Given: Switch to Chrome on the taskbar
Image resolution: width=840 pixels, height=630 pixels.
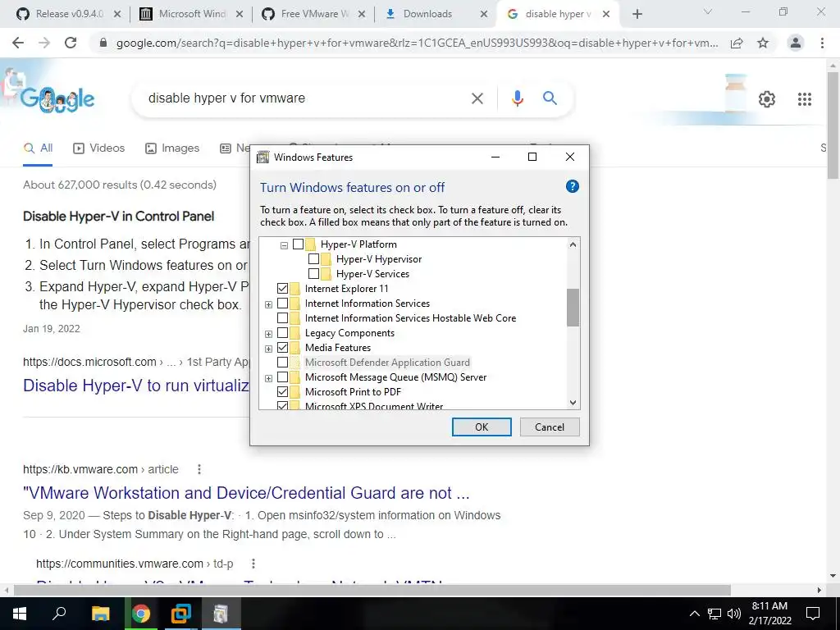Looking at the screenshot, I should click(x=141, y=614).
